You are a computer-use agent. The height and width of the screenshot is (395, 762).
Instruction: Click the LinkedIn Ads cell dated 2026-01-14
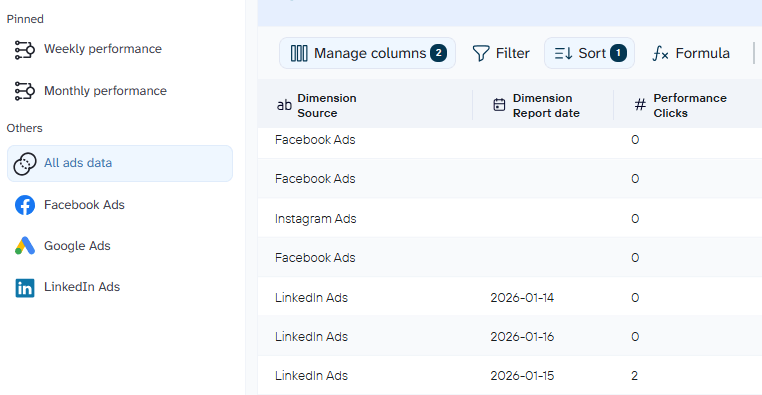312,297
